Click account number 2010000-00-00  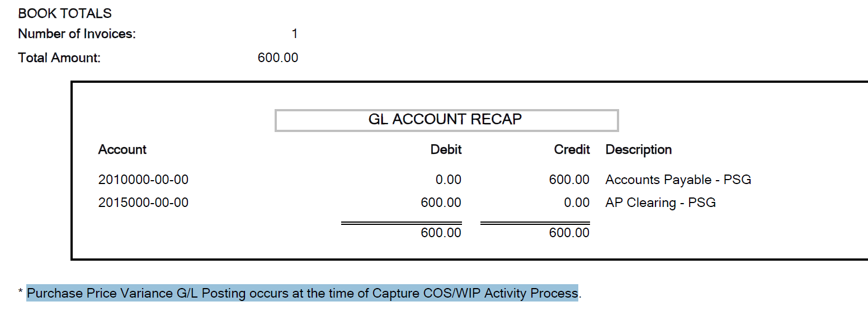pyautogui.click(x=143, y=180)
